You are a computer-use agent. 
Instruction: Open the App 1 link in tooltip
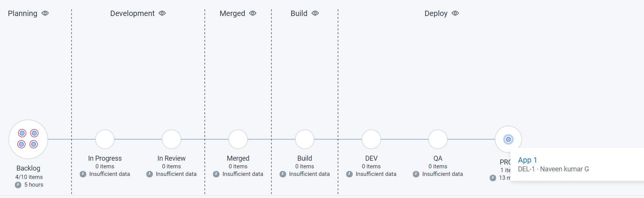pyautogui.click(x=528, y=160)
